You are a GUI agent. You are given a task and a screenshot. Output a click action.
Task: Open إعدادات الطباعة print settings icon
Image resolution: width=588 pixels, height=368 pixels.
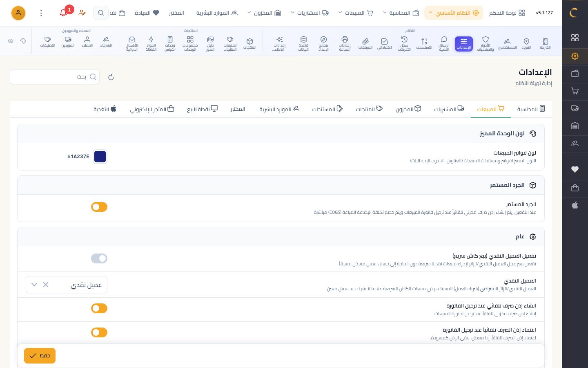click(345, 44)
